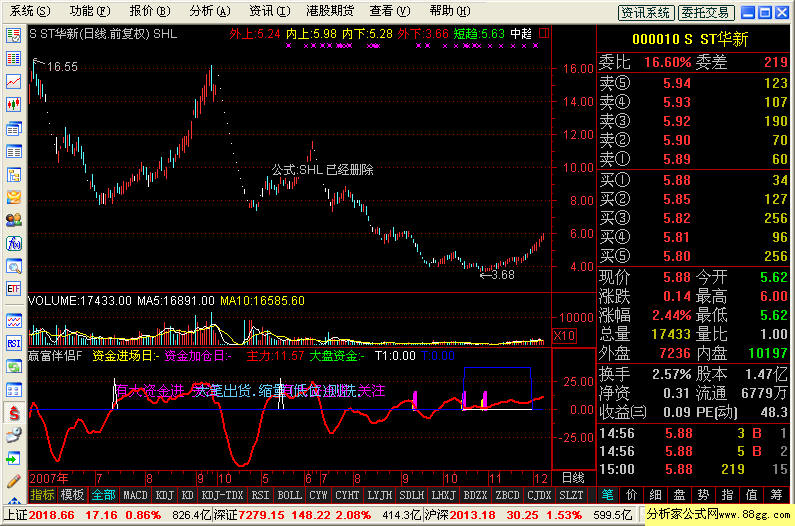Click the two people users icon
This screenshot has height=526, width=795.
pyautogui.click(x=13, y=220)
